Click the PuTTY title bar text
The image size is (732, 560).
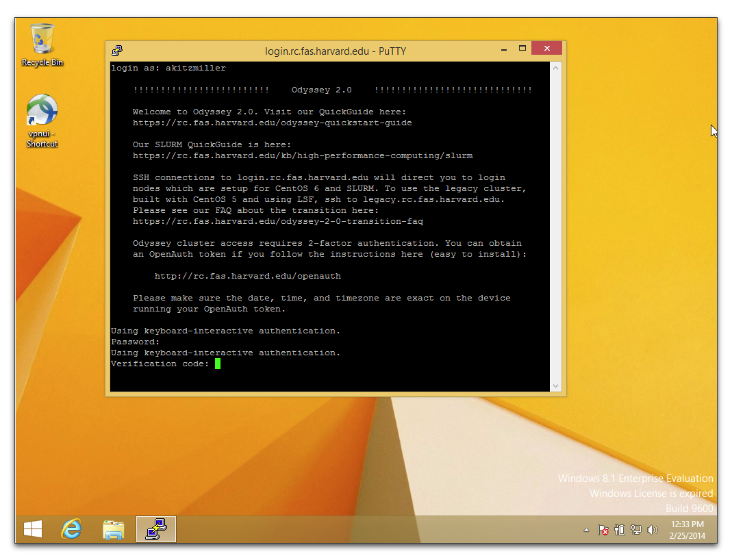click(336, 51)
